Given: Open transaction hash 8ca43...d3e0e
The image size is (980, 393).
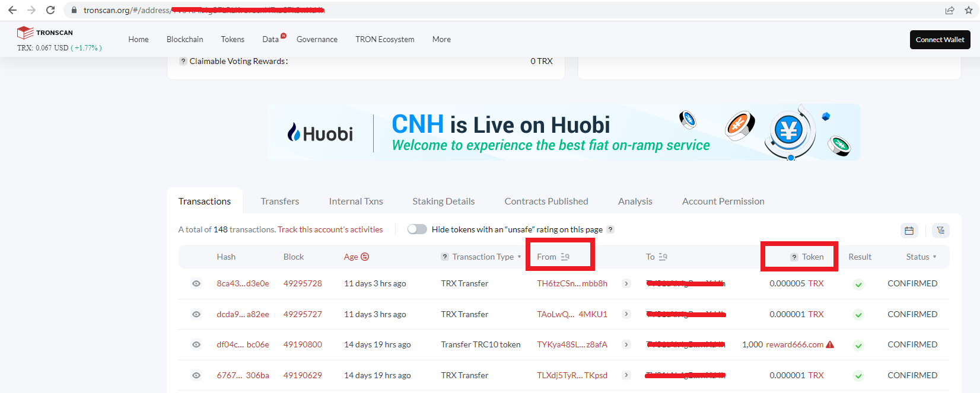Looking at the screenshot, I should tap(243, 283).
